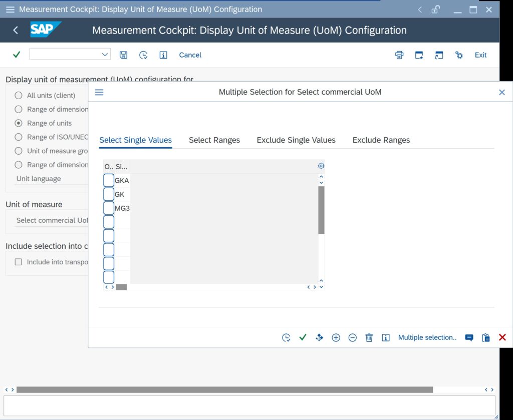Switch to the Select Ranges tab
This screenshot has width=513, height=420.
214,140
